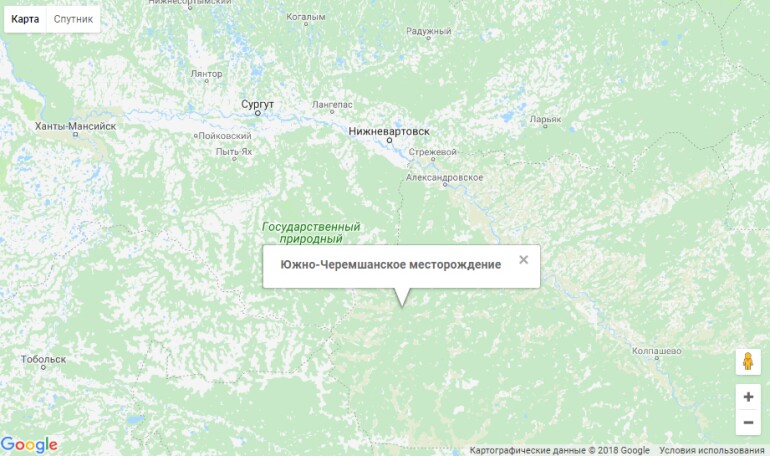This screenshot has width=770, height=456.
Task: Click the Ларьяк settlement label
Action: pyautogui.click(x=545, y=119)
